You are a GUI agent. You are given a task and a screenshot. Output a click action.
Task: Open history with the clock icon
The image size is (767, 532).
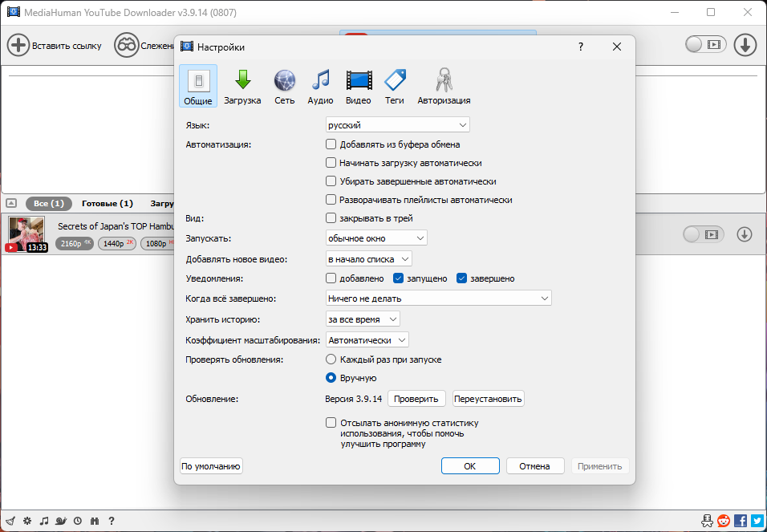pyautogui.click(x=78, y=521)
